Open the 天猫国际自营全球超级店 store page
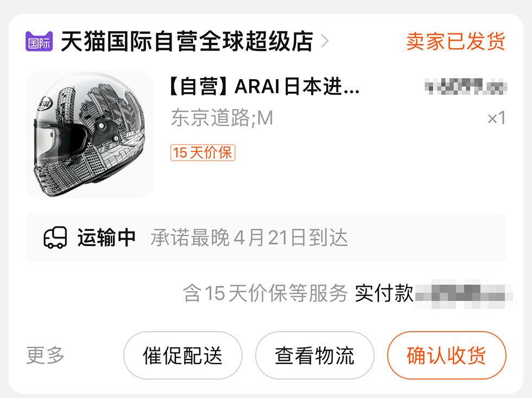Screen dimensions: 532x398 187,41
